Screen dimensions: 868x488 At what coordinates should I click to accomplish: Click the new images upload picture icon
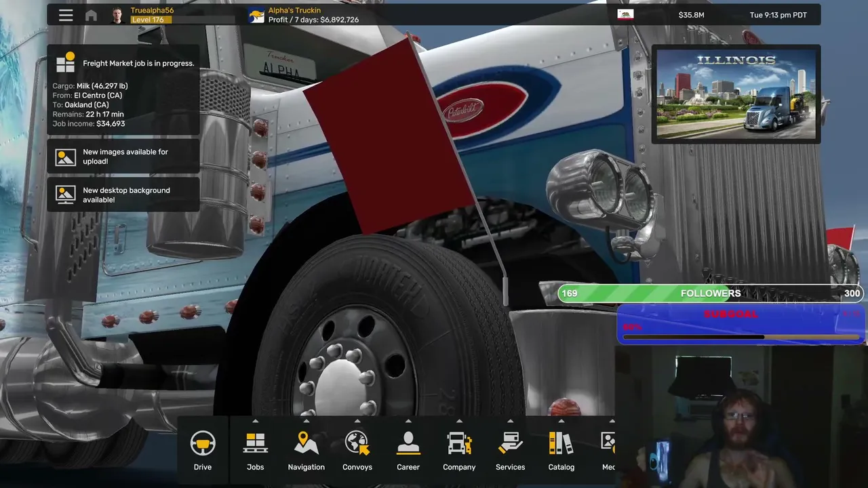pos(66,157)
